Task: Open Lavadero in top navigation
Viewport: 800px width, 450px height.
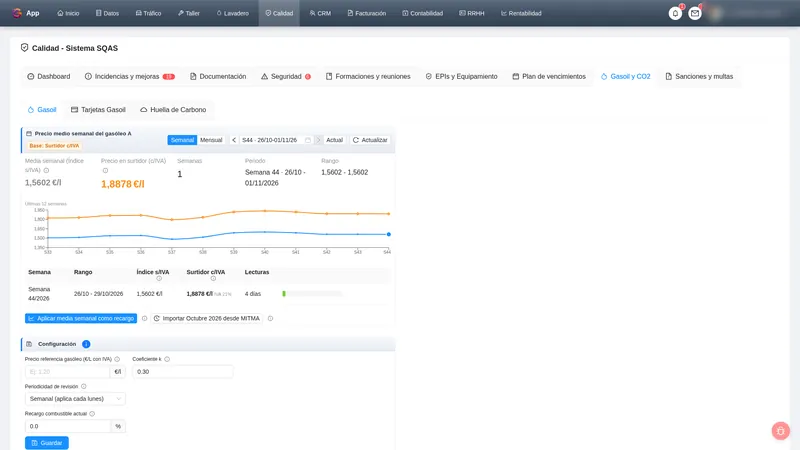Action: tap(233, 13)
